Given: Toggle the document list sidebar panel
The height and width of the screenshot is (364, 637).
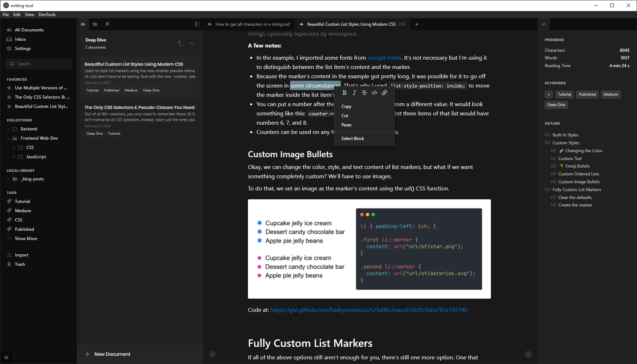Looking at the screenshot, I should pyautogui.click(x=197, y=24).
